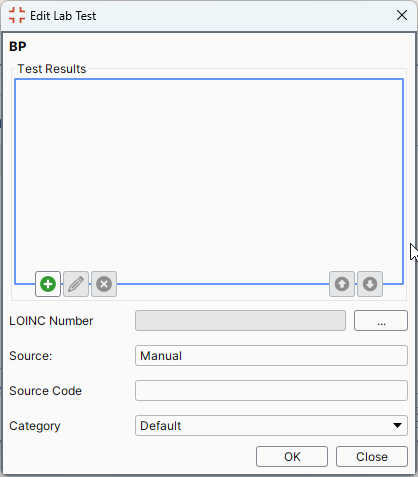
Task: Add a new test result with green plus
Action: click(48, 284)
